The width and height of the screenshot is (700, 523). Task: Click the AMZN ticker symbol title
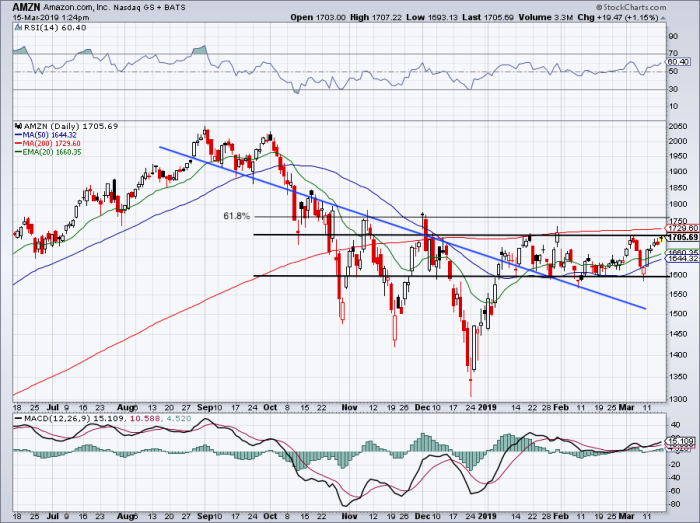pos(27,8)
